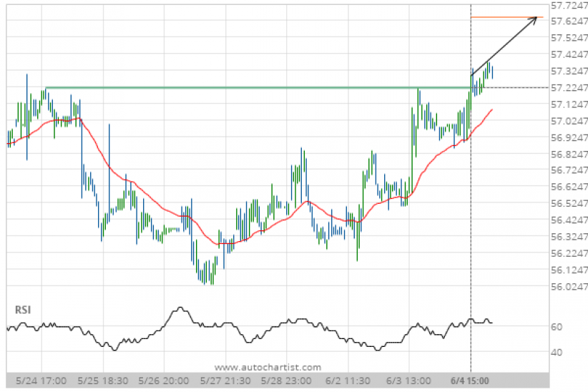Click the 56.0247 price axis value
Image resolution: width=588 pixels, height=392 pixels.
pyautogui.click(x=569, y=287)
